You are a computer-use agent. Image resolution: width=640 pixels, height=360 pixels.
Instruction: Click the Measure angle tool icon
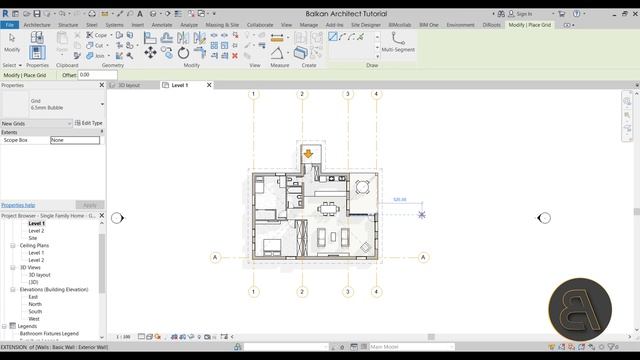click(x=277, y=53)
